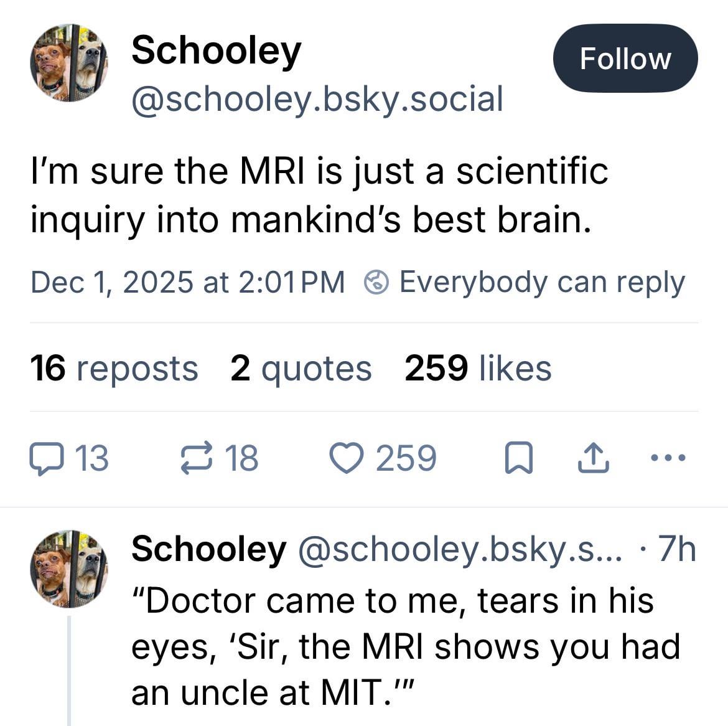
Task: View the 259 likes list
Action: pos(478,368)
